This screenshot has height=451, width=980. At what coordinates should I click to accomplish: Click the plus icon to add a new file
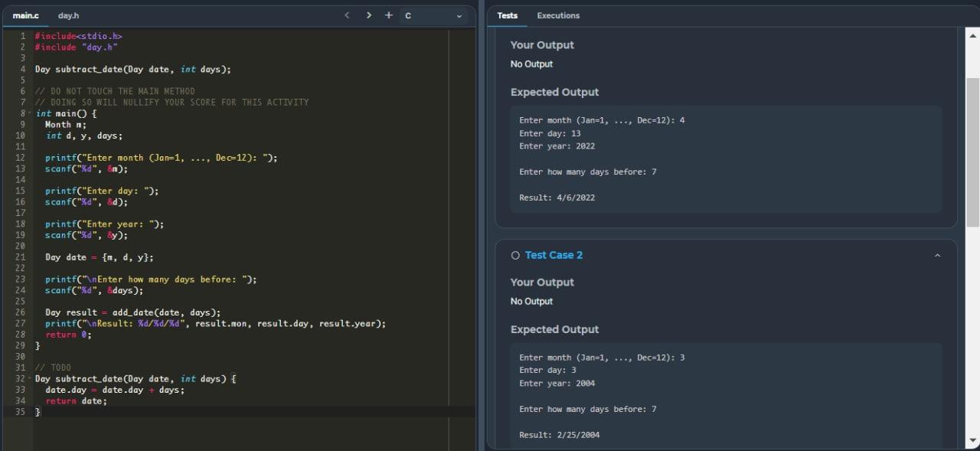click(x=388, y=15)
